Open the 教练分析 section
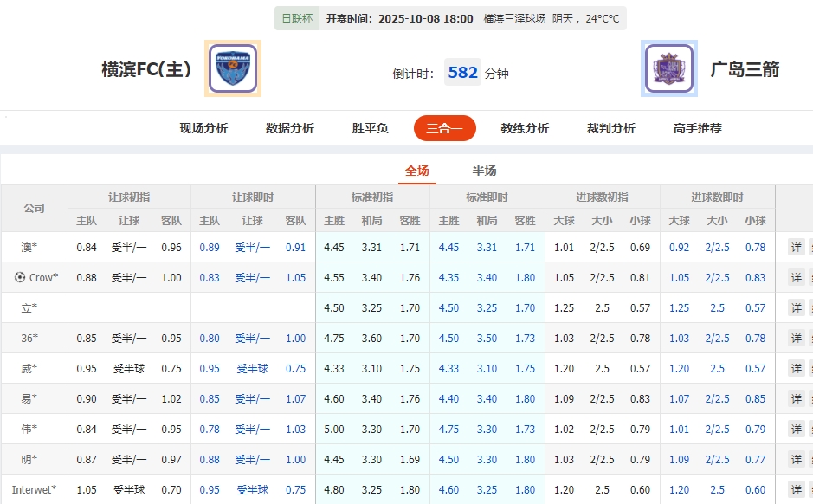The image size is (813, 504). [523, 127]
